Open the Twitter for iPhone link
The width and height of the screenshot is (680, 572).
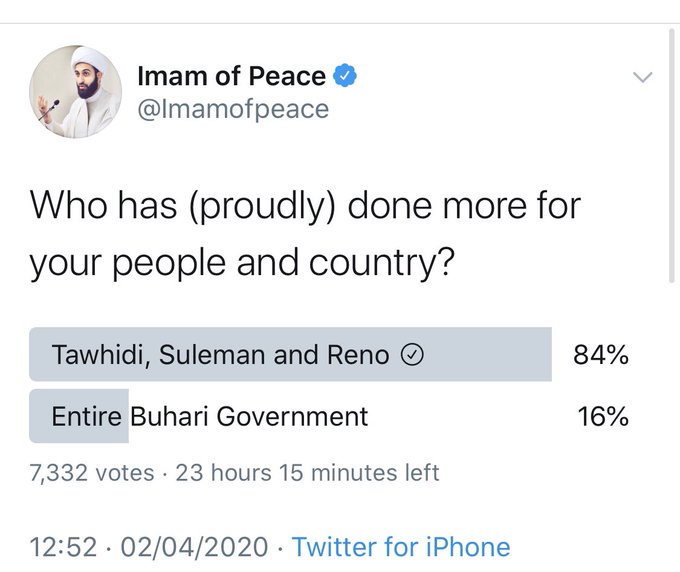pos(401,547)
